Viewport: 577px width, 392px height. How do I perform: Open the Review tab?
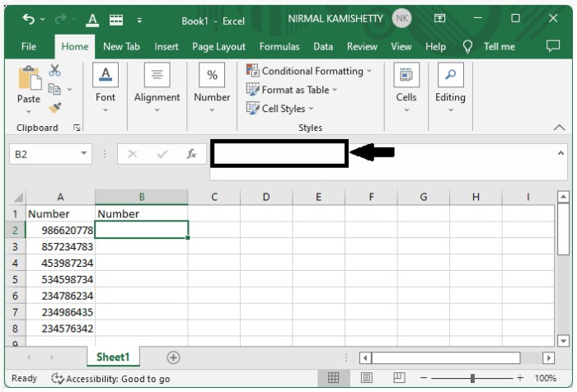pyautogui.click(x=362, y=47)
